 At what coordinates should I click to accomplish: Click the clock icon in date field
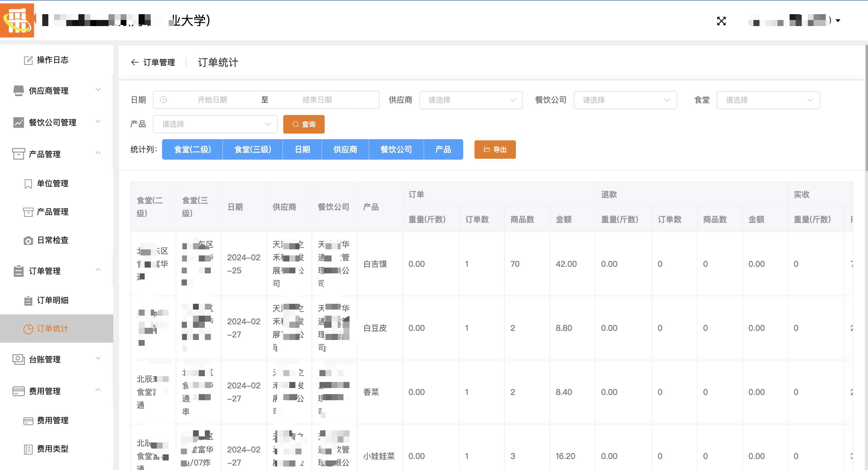click(x=163, y=100)
